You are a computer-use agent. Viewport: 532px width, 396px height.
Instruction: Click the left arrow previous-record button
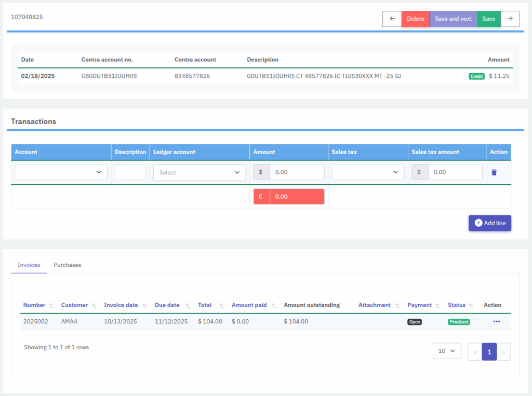coord(392,19)
